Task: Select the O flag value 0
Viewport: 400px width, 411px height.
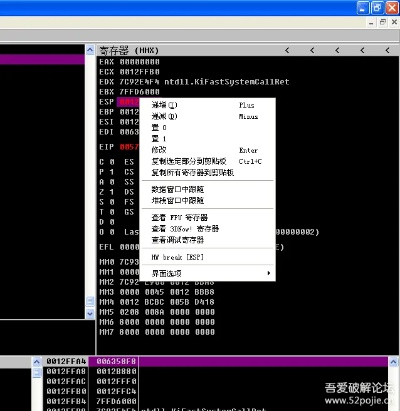Action: (x=112, y=232)
